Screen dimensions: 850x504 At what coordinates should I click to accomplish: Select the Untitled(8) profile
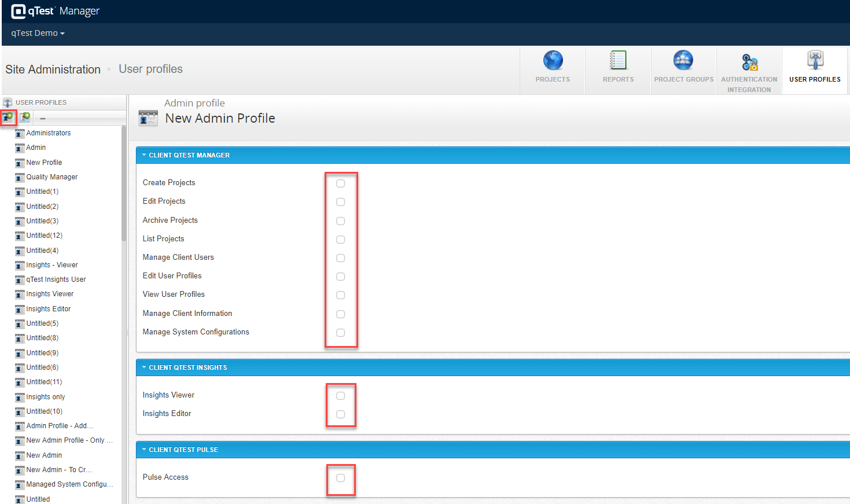(42, 338)
